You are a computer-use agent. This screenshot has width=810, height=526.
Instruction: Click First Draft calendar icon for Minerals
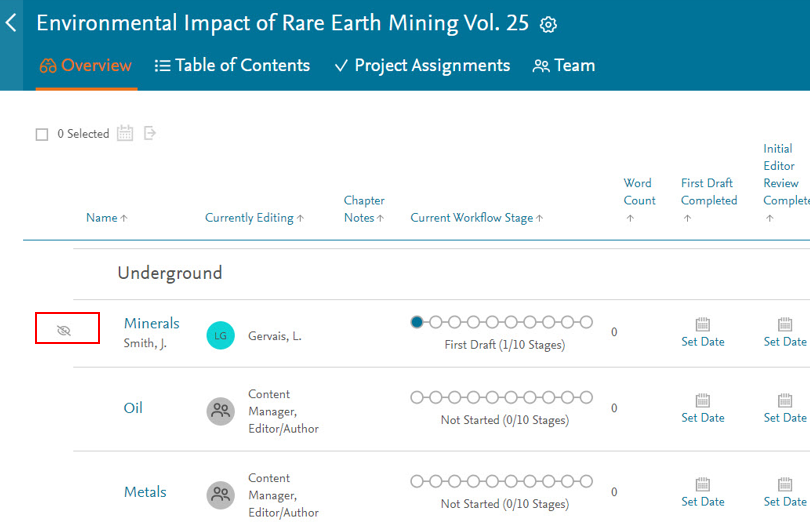pyautogui.click(x=702, y=324)
